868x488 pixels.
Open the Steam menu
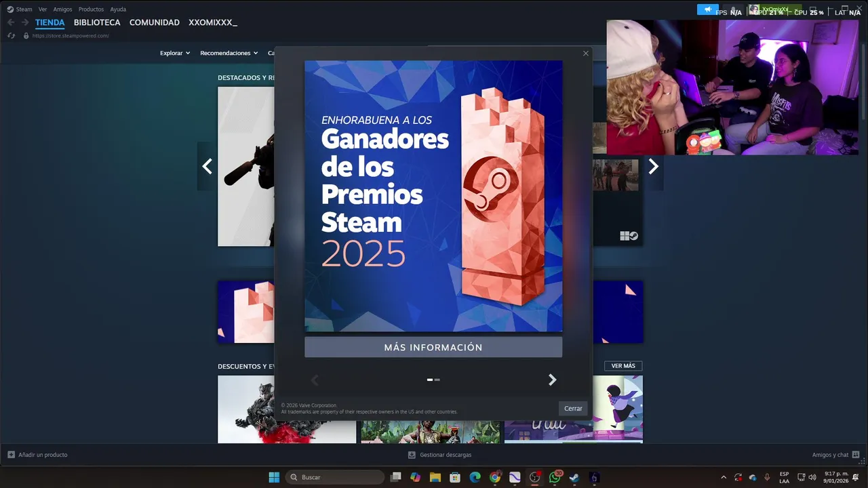pyautogui.click(x=24, y=9)
